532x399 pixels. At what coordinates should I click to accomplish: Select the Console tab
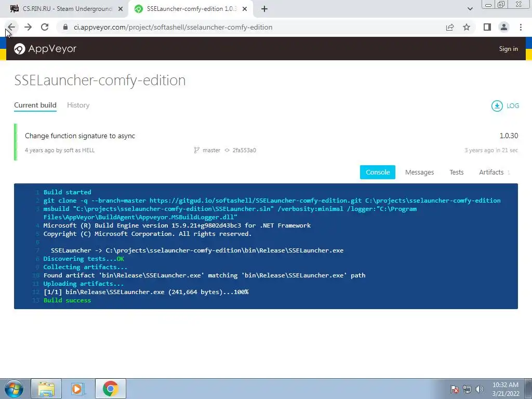click(378, 172)
